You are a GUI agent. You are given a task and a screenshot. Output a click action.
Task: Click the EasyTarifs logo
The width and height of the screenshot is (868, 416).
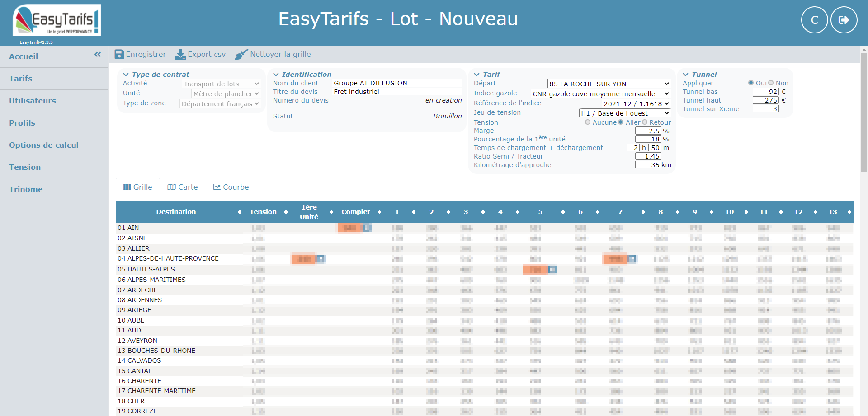point(57,20)
